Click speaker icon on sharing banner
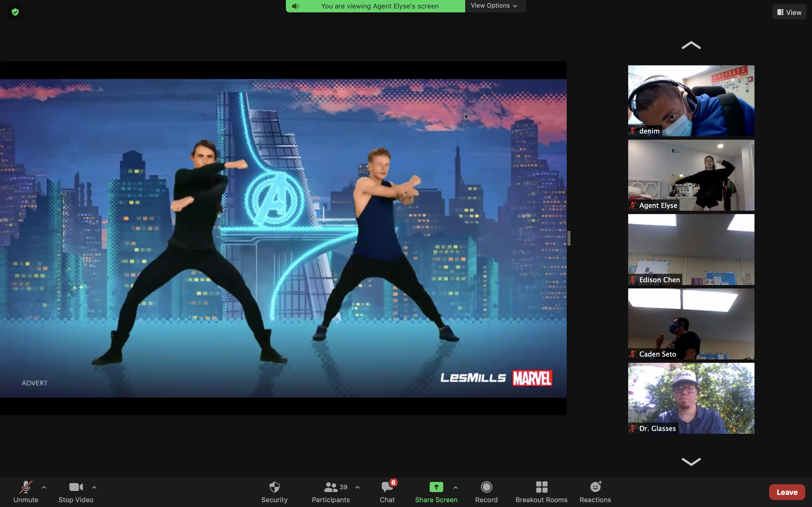This screenshot has width=812, height=507. point(295,6)
